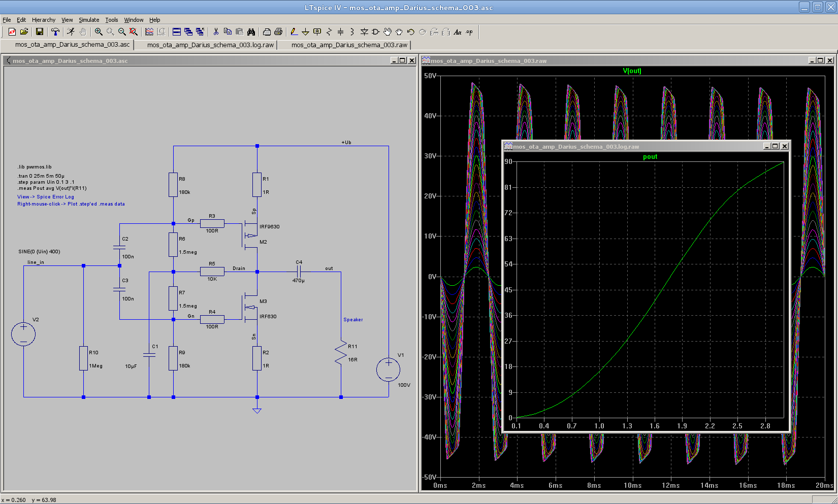Close the V[out] .raw plot sub-window
838x504 pixels.
click(830, 60)
